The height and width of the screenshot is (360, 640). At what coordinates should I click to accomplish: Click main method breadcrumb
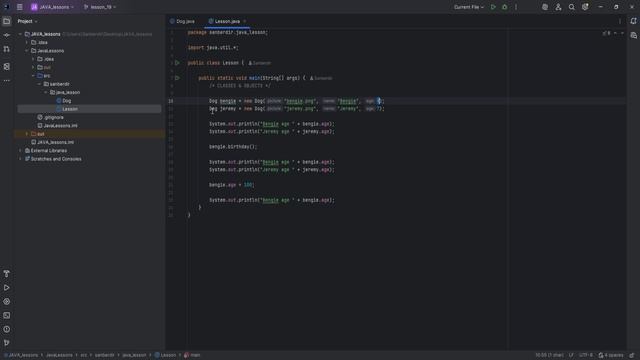click(x=192, y=355)
